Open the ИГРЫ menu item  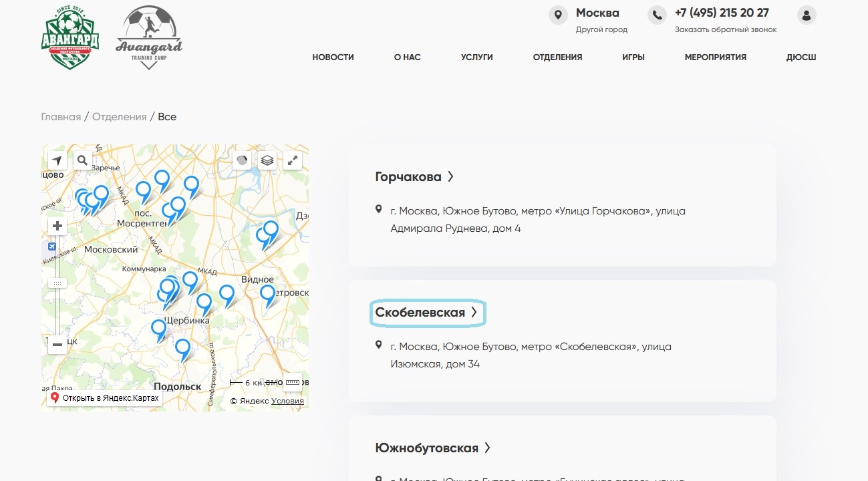click(x=633, y=57)
